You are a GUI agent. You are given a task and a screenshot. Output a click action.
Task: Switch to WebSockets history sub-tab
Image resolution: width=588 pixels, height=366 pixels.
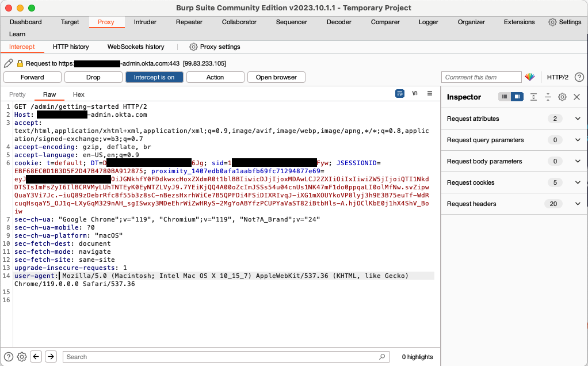click(136, 47)
